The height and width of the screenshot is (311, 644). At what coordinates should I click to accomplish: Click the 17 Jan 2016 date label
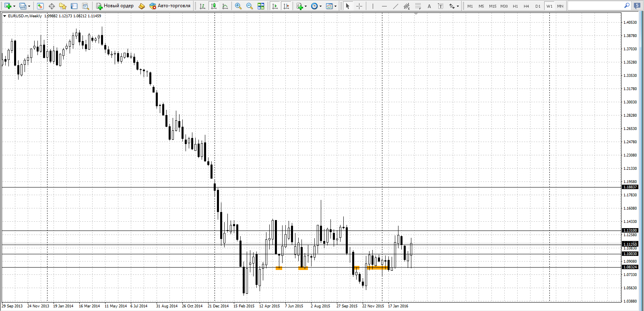click(x=398, y=306)
